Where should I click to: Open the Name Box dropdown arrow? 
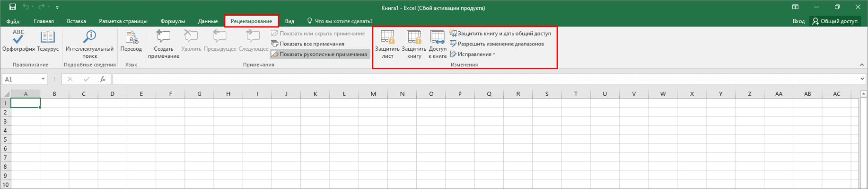pos(43,79)
